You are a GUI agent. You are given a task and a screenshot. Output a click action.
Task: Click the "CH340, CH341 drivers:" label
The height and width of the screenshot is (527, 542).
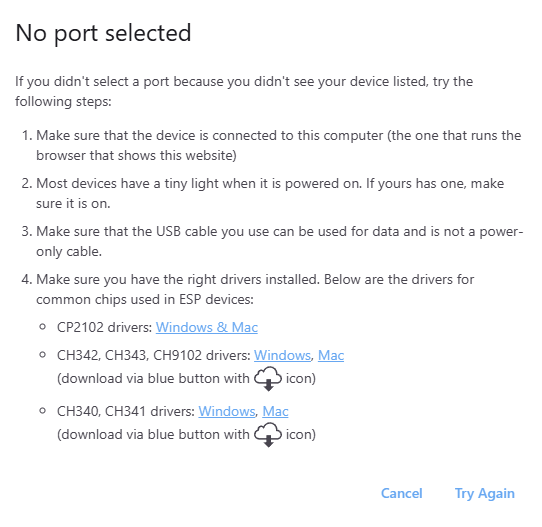tap(126, 411)
